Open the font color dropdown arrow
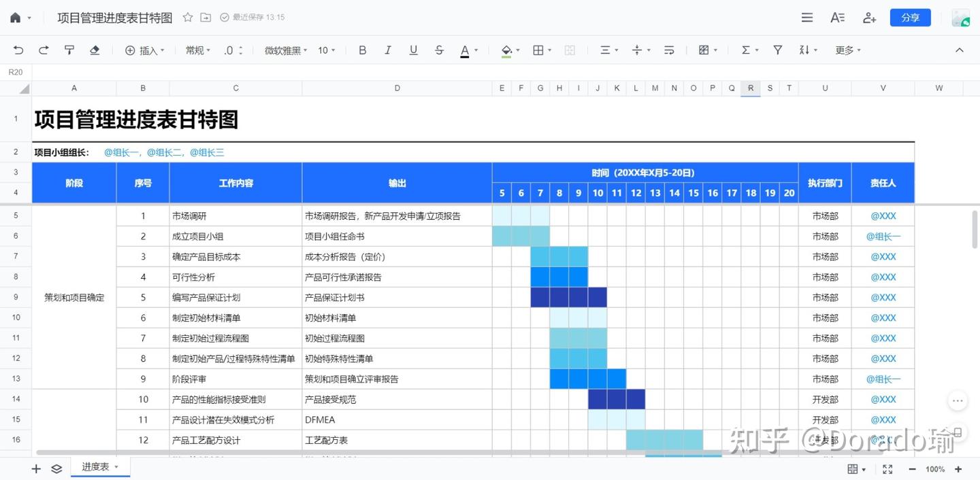 (x=476, y=50)
